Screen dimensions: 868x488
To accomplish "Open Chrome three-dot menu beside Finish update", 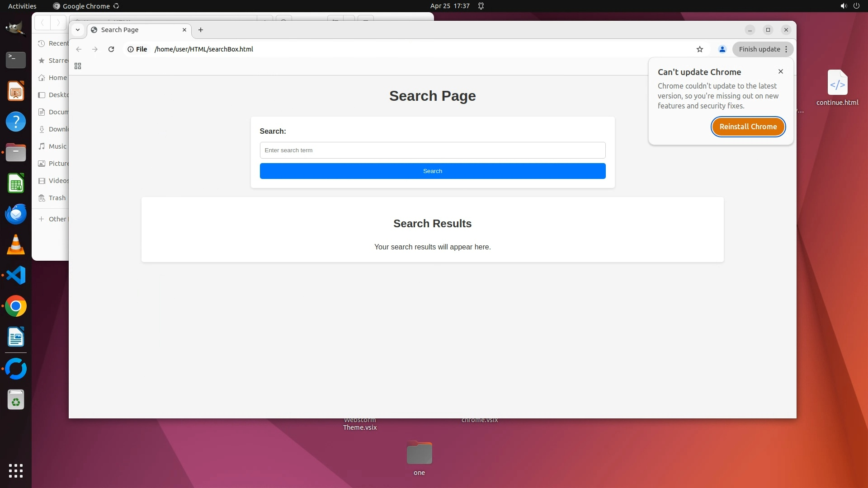I will (x=786, y=49).
